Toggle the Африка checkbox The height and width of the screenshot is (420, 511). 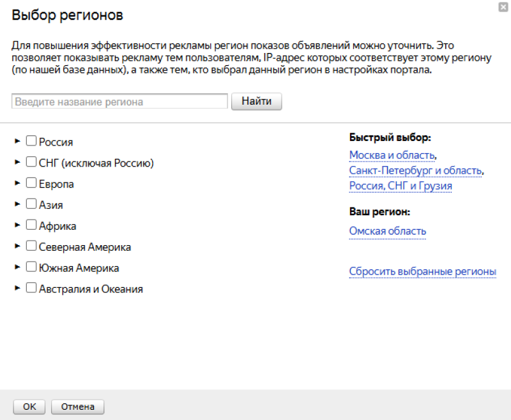point(31,225)
